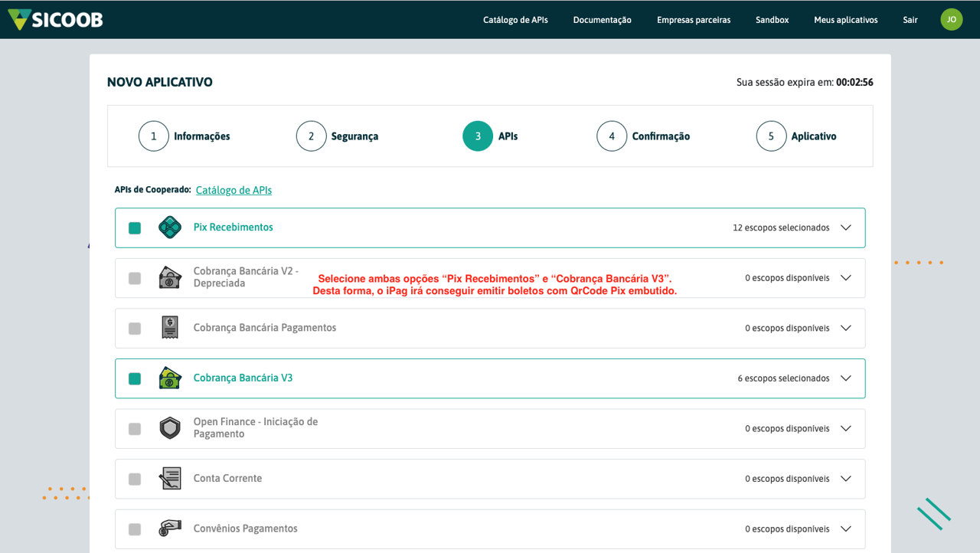The height and width of the screenshot is (553, 980).
Task: Expand the Cobrança Bancária V2 chevron
Action: coord(846,278)
